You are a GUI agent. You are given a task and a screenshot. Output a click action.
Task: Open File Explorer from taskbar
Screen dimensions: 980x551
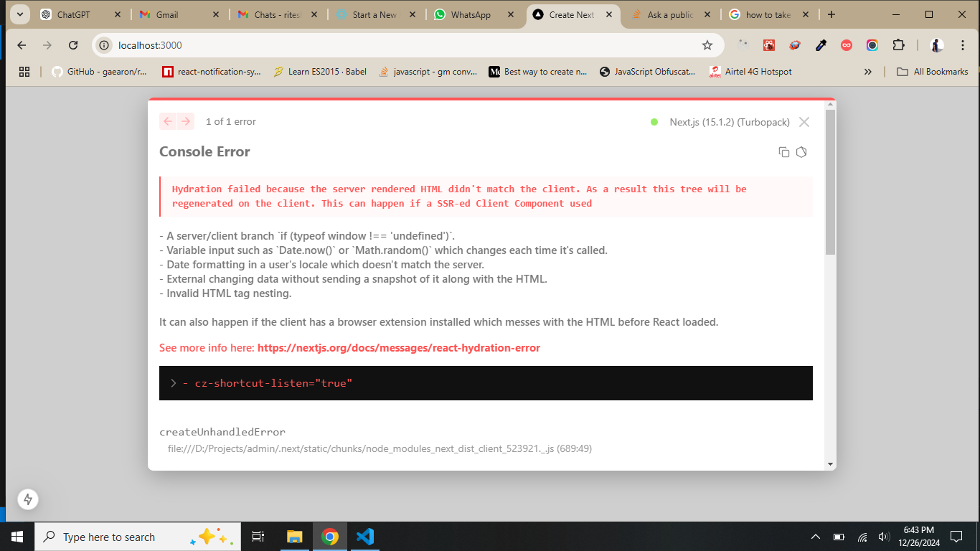tap(295, 537)
